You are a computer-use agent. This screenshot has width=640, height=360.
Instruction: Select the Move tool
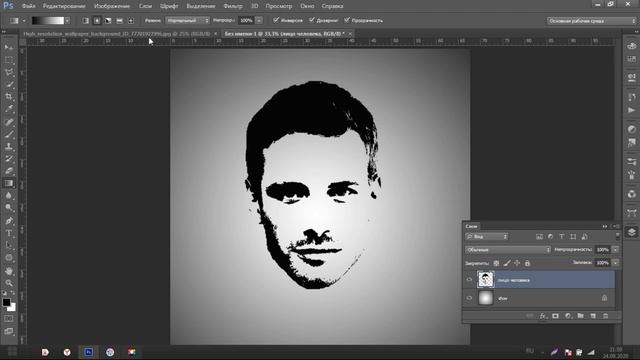click(9, 48)
